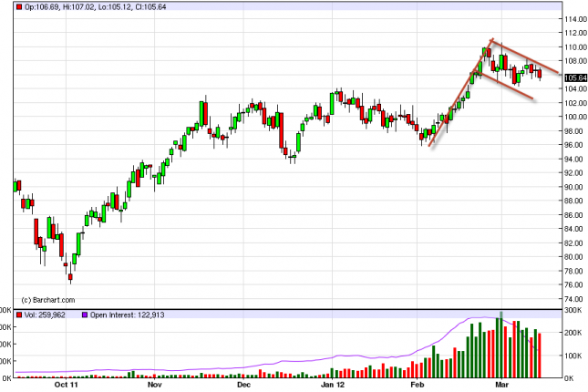Click the last red volume bar on the right

pos(540,356)
